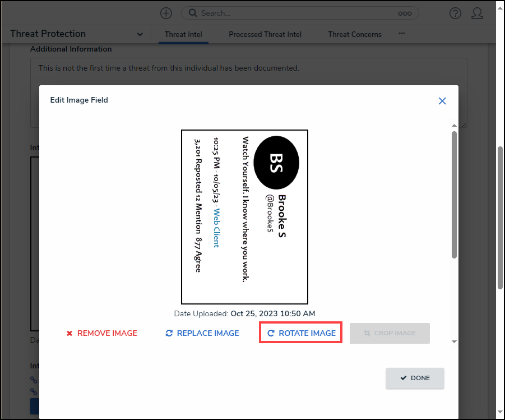
Task: Click the replace refresh arrows icon
Action: click(x=169, y=333)
